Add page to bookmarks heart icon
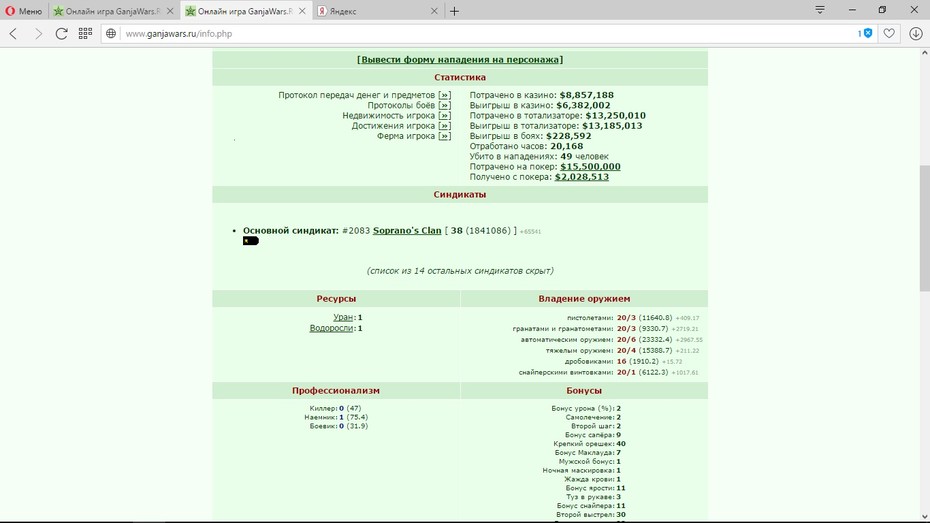Image resolution: width=930 pixels, height=523 pixels. pos(888,34)
